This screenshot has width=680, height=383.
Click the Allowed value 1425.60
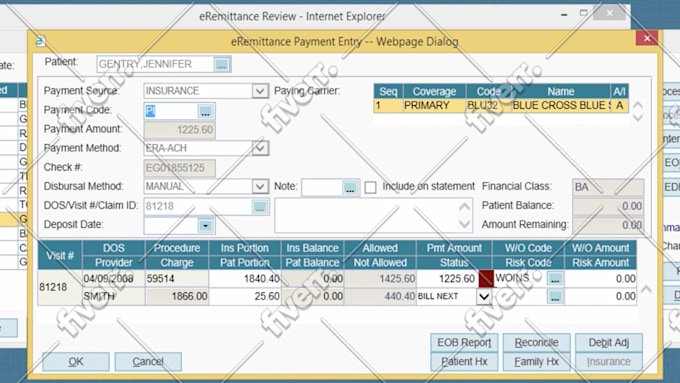380,278
